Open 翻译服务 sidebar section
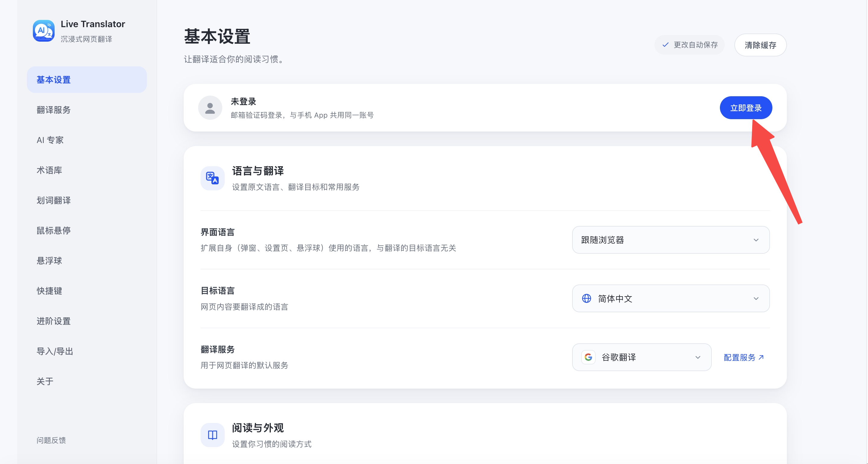 point(87,110)
